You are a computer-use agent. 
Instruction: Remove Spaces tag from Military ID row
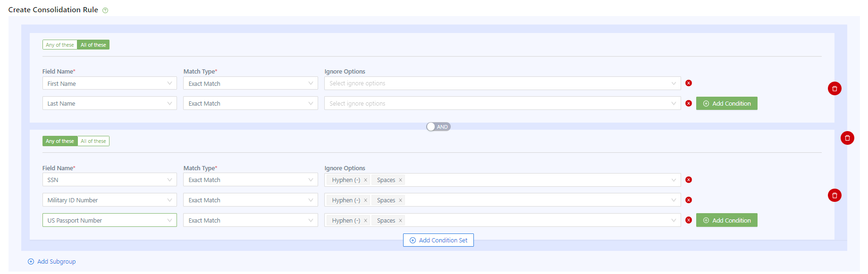click(400, 200)
